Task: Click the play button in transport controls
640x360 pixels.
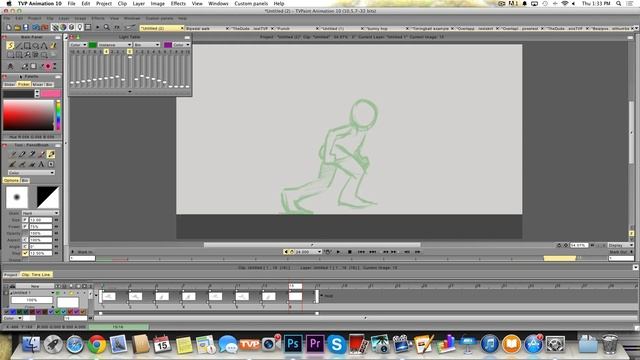Action: pyautogui.click(x=338, y=252)
